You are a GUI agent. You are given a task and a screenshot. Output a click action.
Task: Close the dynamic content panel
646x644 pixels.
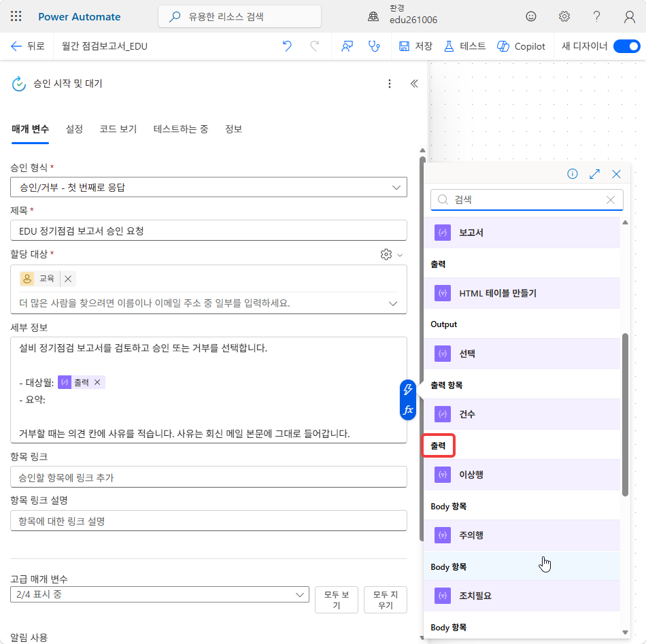pos(616,174)
